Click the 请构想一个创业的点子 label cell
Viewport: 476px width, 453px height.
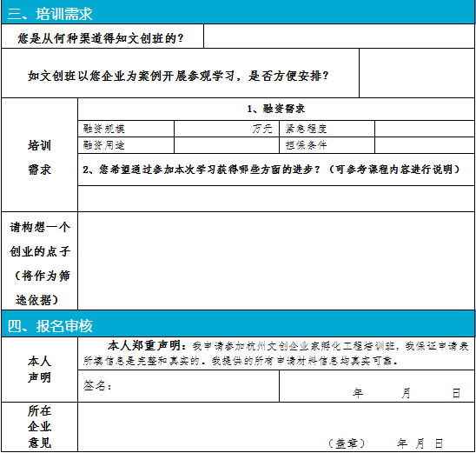(39, 261)
